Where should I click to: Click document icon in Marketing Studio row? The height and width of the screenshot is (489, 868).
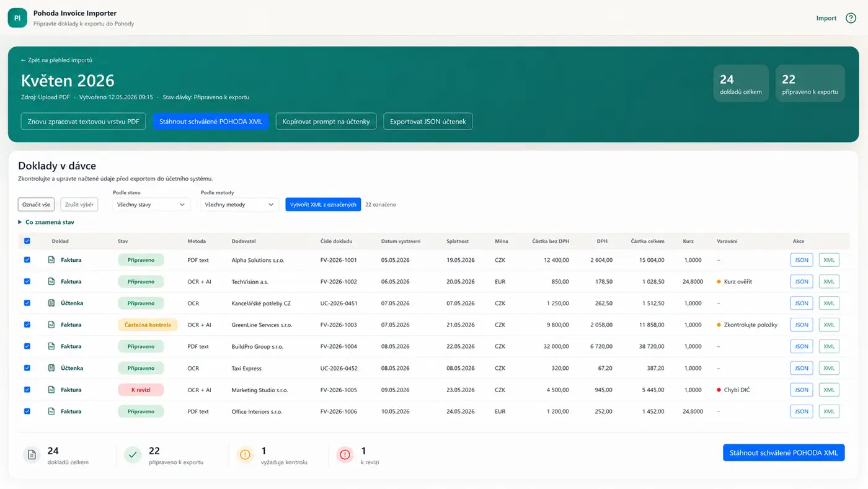51,390
